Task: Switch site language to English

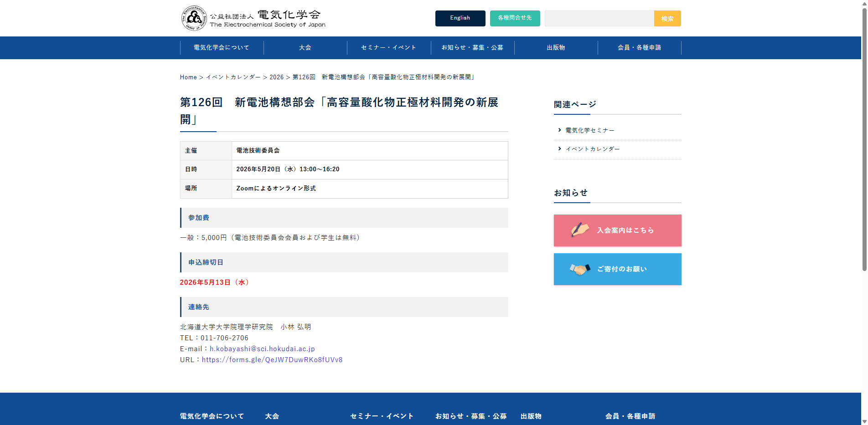Action: (x=460, y=18)
